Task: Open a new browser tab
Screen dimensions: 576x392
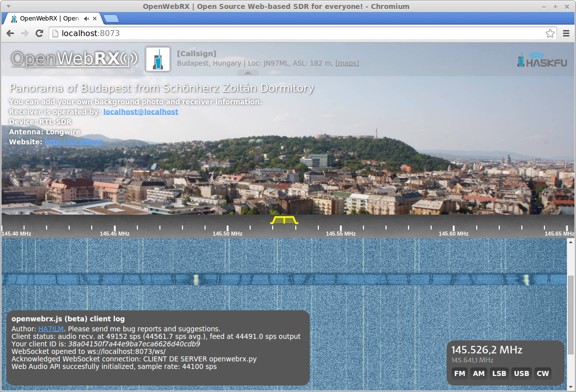Action: tap(112, 19)
